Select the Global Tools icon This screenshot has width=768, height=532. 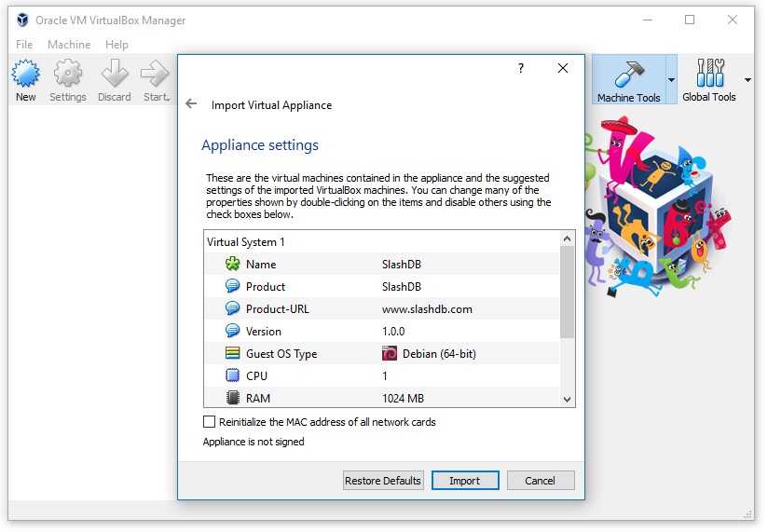[x=708, y=75]
